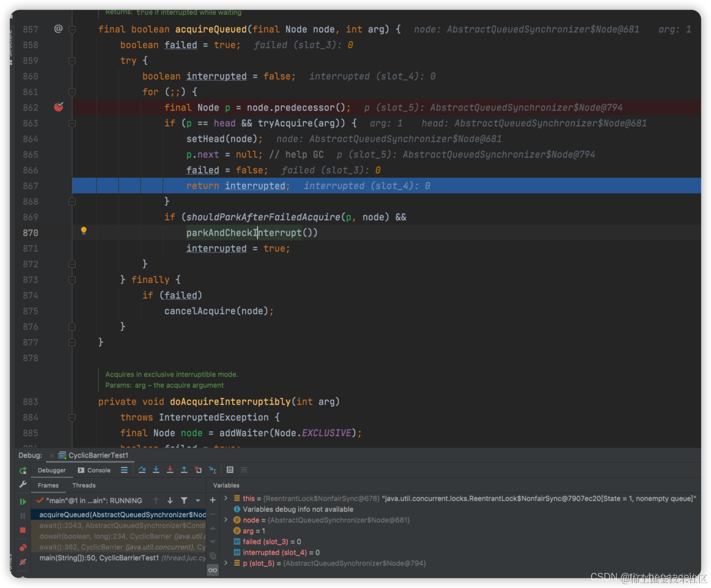Collapse the if block fold on line 863
This screenshot has width=711, height=588.
click(x=72, y=123)
